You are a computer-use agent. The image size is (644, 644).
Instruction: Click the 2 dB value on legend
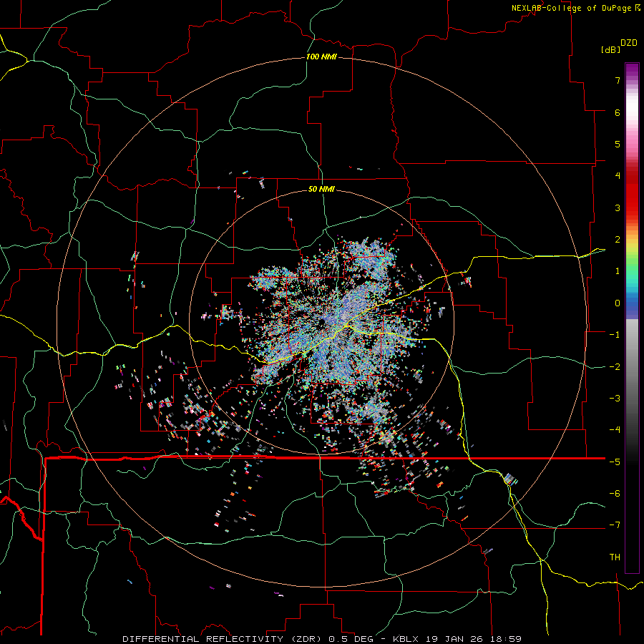coord(618,240)
